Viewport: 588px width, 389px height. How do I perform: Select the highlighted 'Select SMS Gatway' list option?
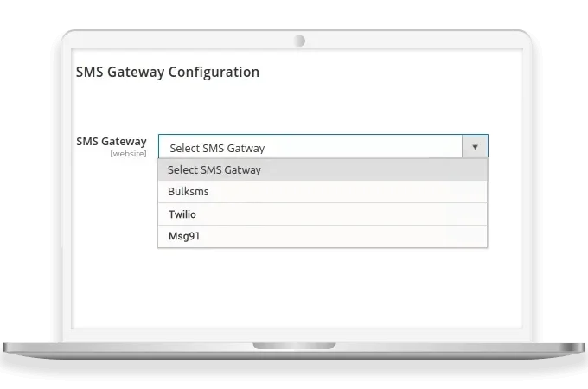322,169
